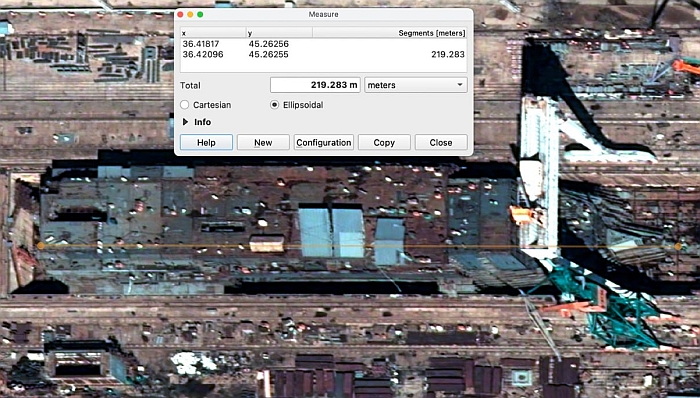Click the x column header
Viewport: 700px width, 398px height.
pyautogui.click(x=213, y=33)
